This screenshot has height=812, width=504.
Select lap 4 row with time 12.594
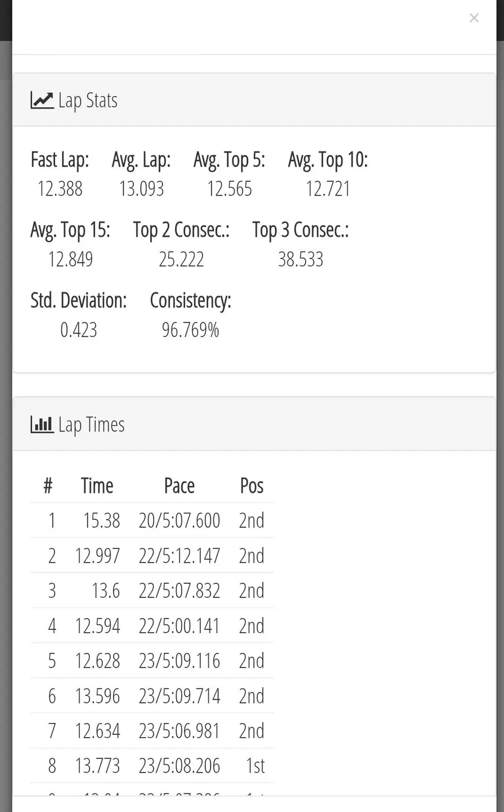152,625
